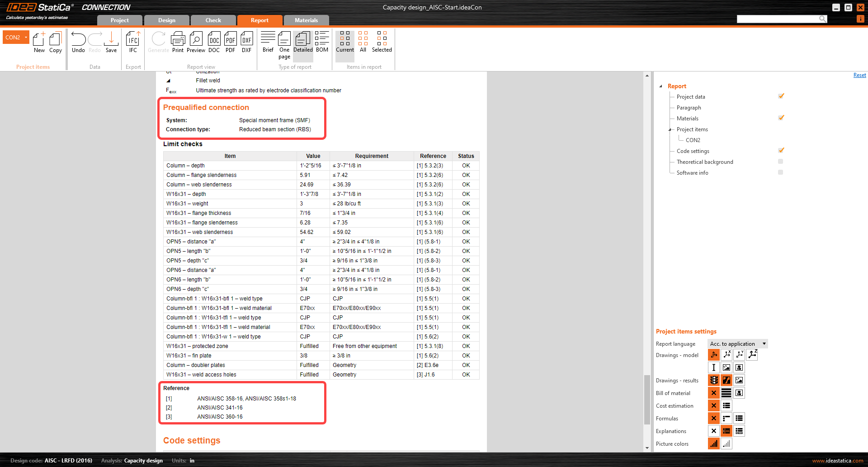Click the Undo icon

tap(78, 42)
